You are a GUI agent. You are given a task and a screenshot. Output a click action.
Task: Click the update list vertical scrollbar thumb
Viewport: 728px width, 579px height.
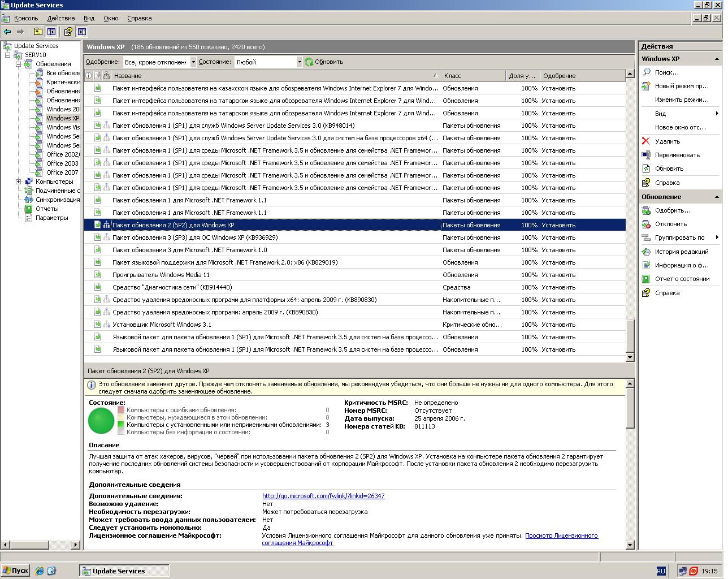coord(630,336)
